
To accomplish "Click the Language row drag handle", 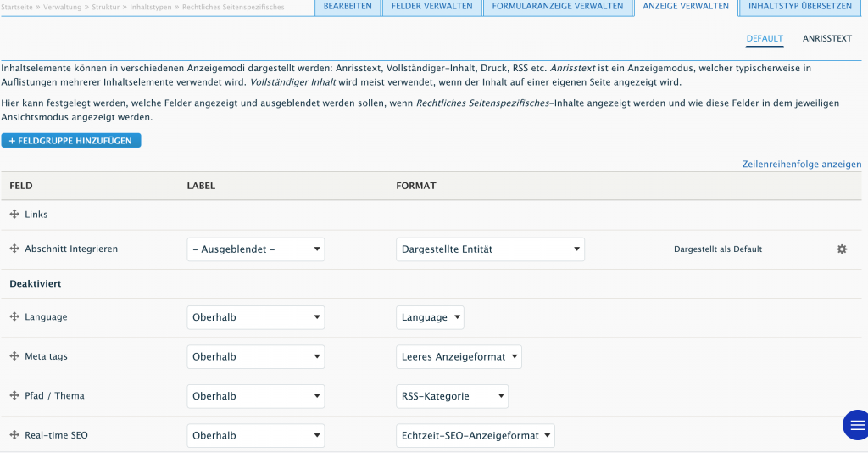I will [x=14, y=316].
